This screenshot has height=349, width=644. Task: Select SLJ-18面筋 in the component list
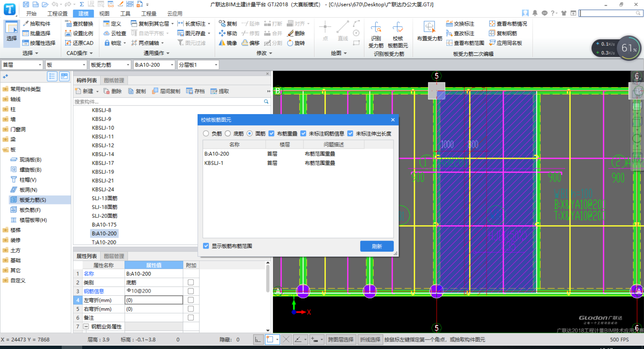(x=105, y=207)
